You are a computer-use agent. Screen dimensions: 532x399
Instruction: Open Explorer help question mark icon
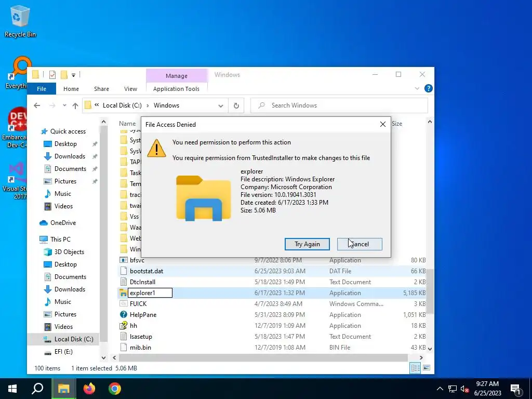tap(428, 88)
